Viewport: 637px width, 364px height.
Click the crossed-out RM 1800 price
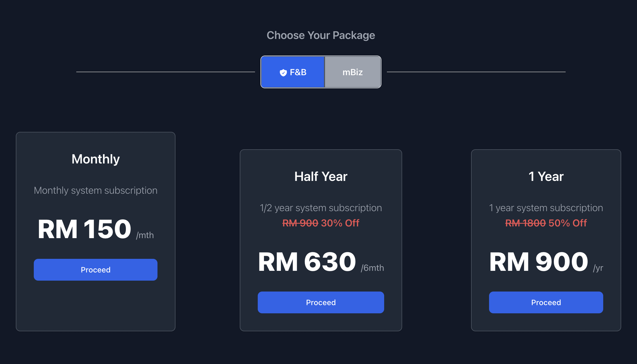[x=525, y=223]
